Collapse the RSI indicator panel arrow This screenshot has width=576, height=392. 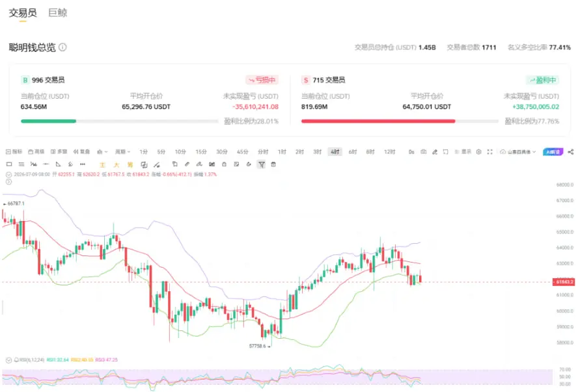(9, 360)
